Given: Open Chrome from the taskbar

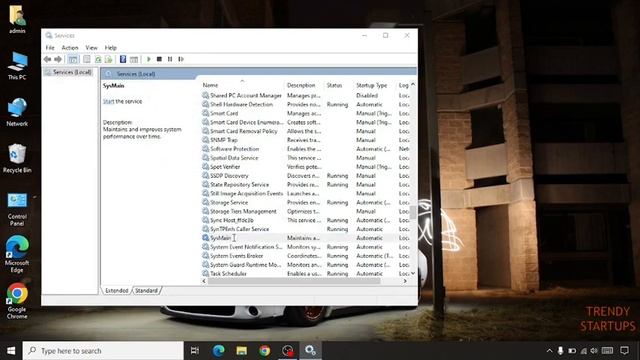Looking at the screenshot, I should tap(264, 351).
